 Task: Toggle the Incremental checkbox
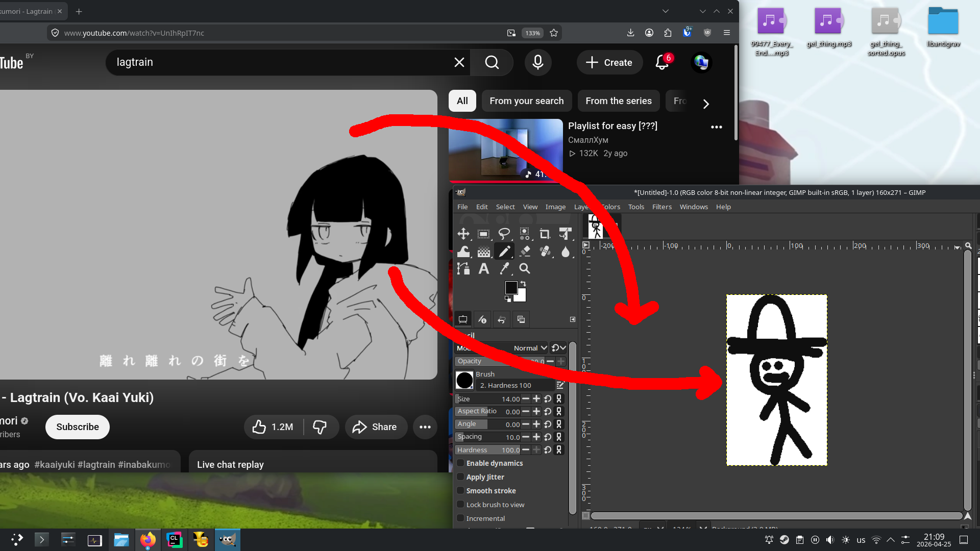pyautogui.click(x=460, y=518)
